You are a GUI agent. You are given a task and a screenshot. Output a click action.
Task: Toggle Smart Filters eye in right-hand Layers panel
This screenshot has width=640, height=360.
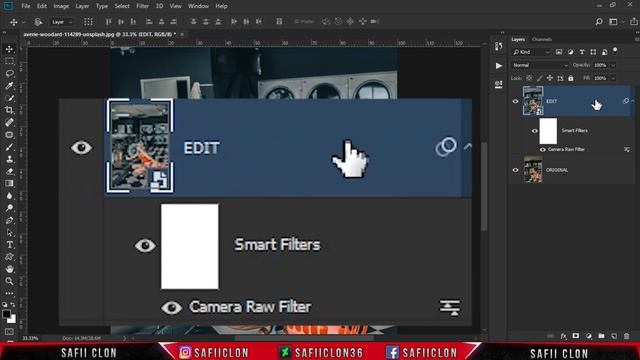tap(534, 131)
